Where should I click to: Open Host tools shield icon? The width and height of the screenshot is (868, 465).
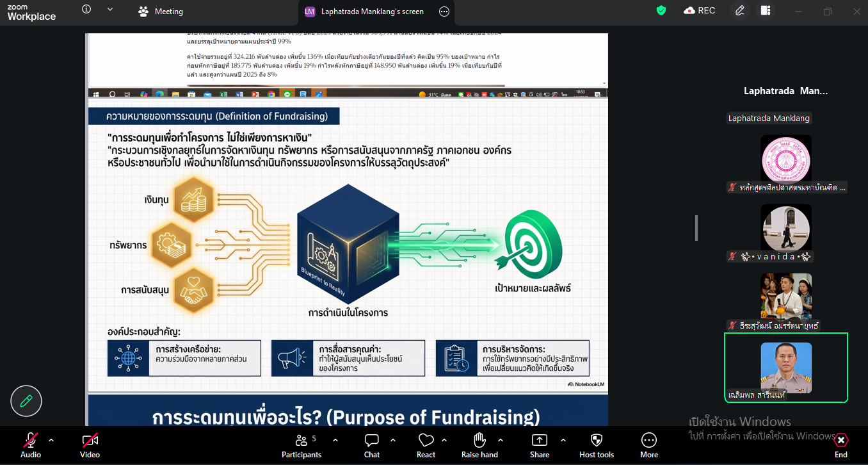tap(596, 445)
